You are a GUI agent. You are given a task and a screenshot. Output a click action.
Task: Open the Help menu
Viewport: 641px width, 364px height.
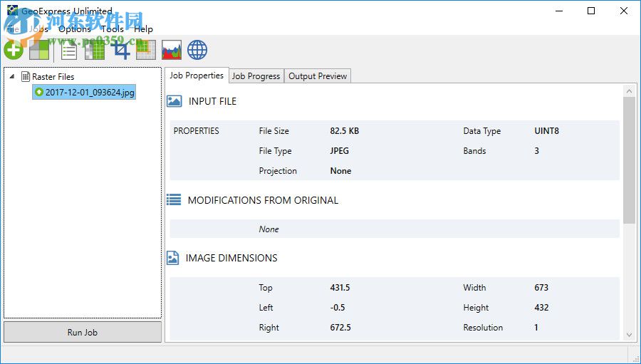point(143,29)
